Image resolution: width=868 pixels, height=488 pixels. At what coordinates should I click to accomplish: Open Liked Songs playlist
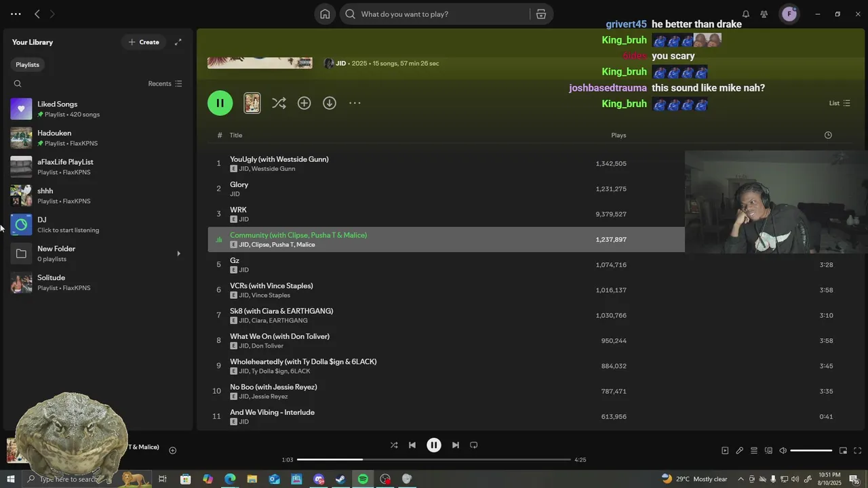(x=97, y=109)
